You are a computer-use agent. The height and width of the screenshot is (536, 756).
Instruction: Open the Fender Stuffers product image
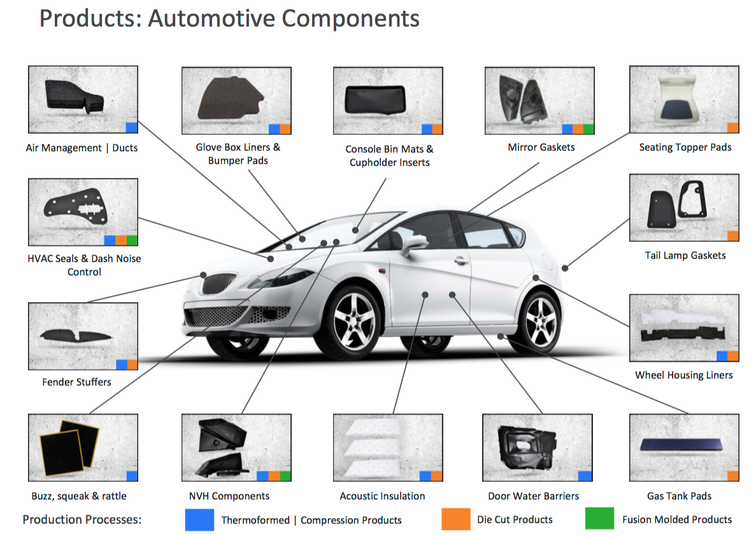[83, 337]
